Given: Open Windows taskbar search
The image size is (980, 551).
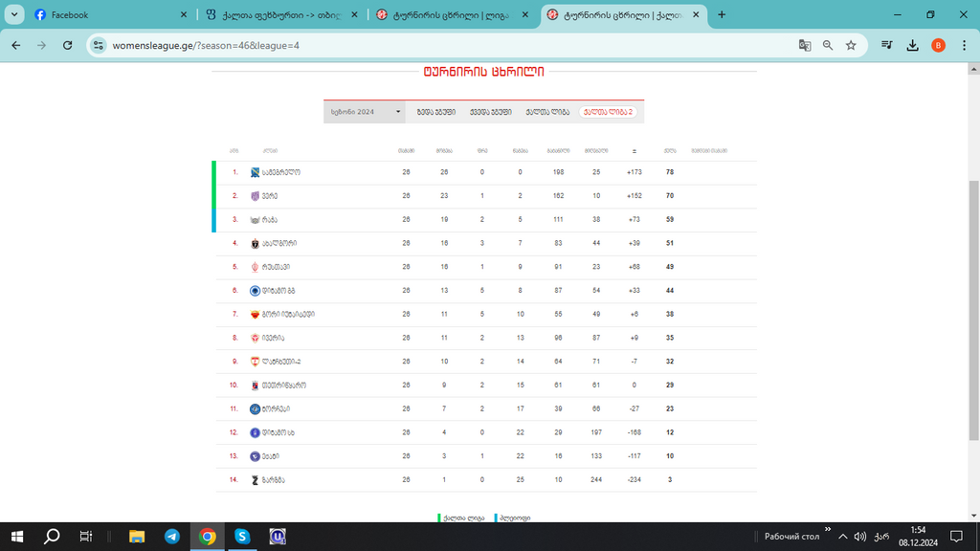Looking at the screenshot, I should [52, 536].
